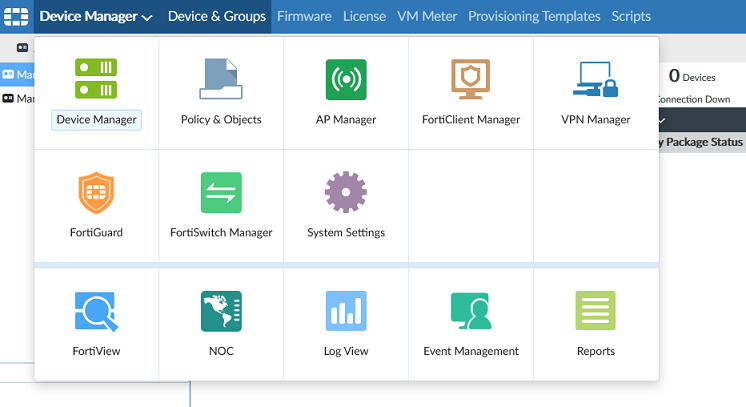746x407 pixels.
Task: Switch to the Device & Groups tab
Action: (217, 16)
